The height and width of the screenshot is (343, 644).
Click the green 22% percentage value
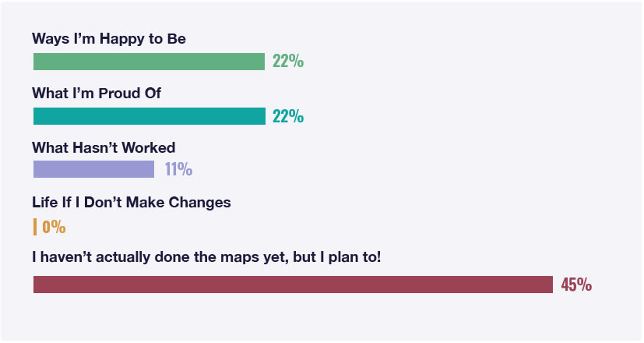[x=287, y=62]
